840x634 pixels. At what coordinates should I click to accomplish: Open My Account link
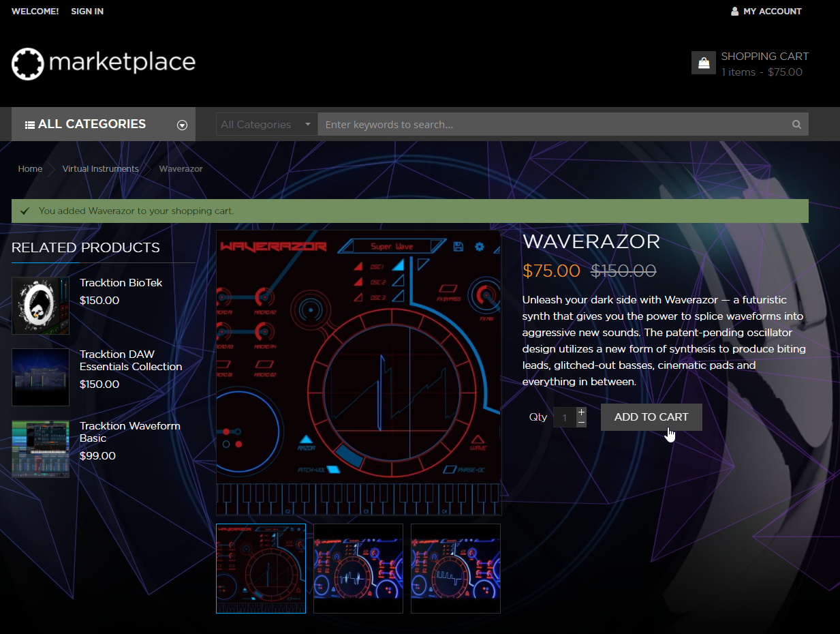point(773,12)
